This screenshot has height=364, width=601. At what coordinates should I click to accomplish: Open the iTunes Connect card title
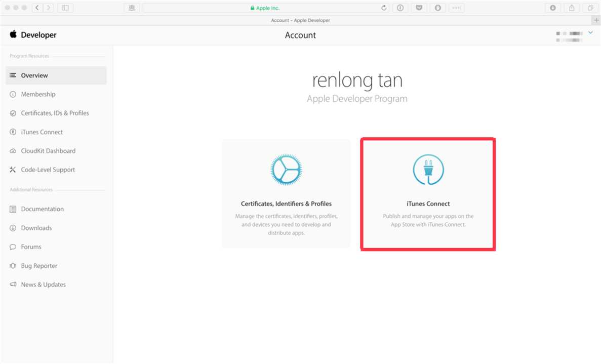(428, 204)
